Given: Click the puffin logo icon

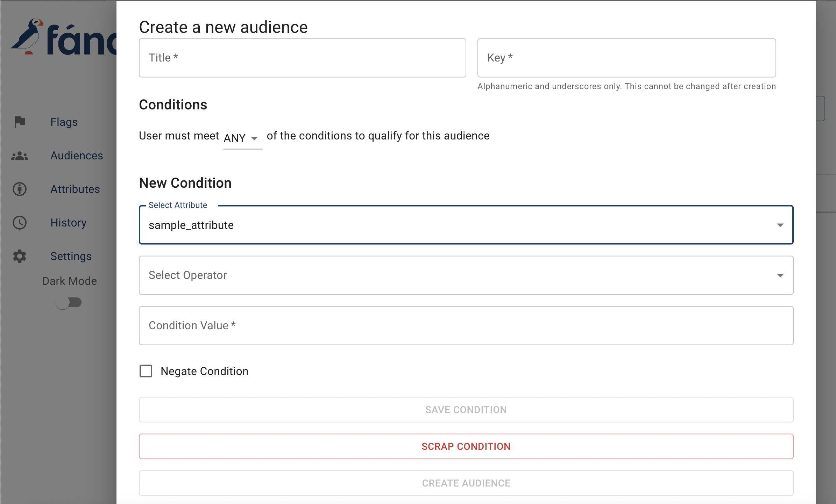Looking at the screenshot, I should coord(27,36).
